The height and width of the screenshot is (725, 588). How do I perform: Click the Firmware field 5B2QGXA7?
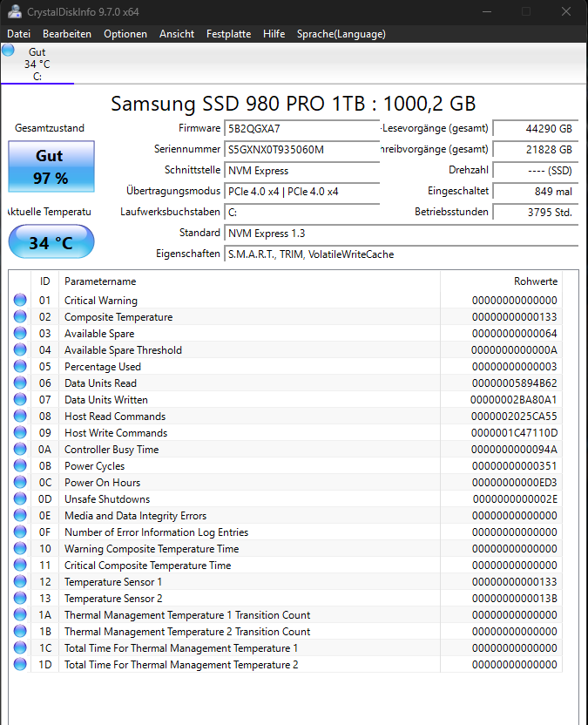point(302,129)
